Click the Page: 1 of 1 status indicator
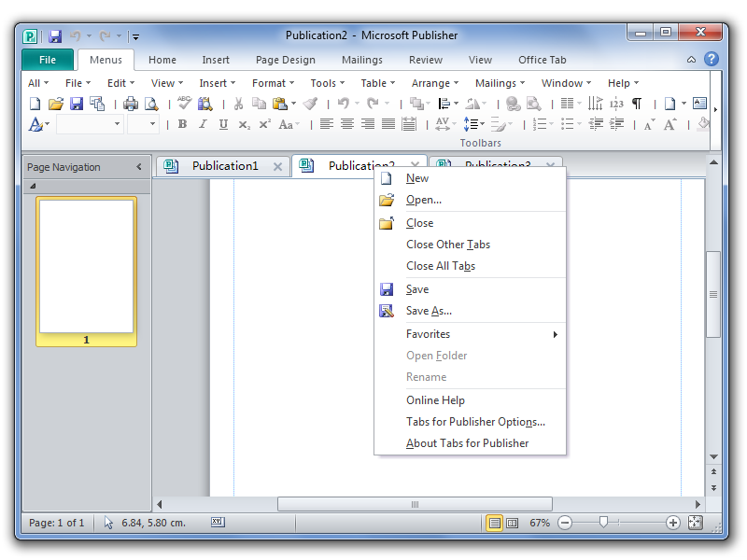Image resolution: width=747 pixels, height=560 pixels. coord(57,523)
